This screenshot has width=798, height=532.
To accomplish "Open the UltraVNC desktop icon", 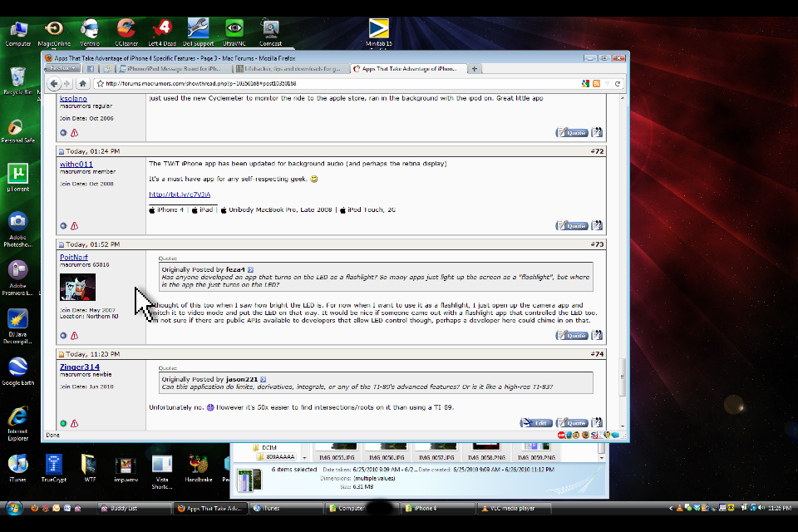I will point(234,32).
